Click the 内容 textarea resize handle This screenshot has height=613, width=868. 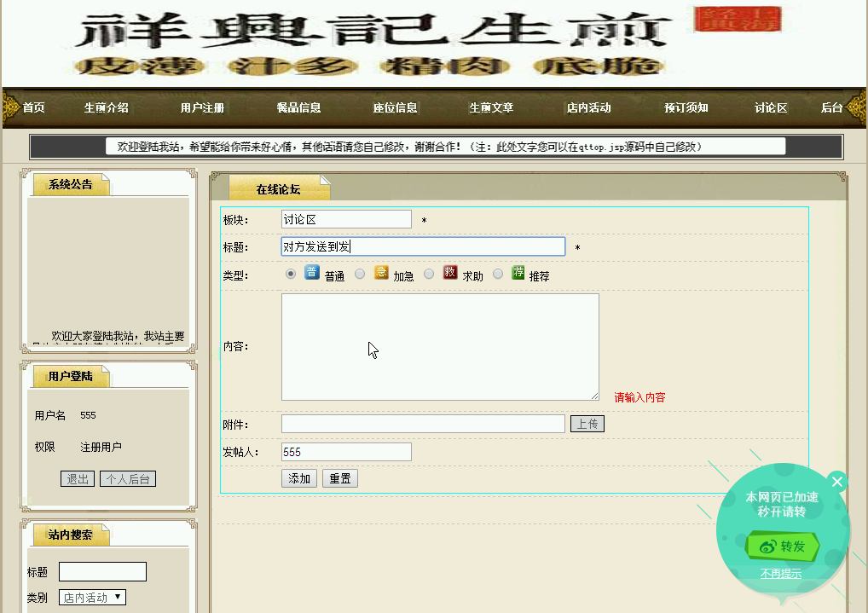point(594,396)
